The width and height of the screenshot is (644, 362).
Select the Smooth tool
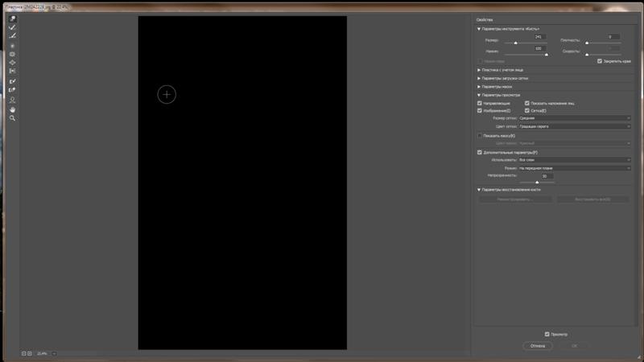click(x=12, y=35)
